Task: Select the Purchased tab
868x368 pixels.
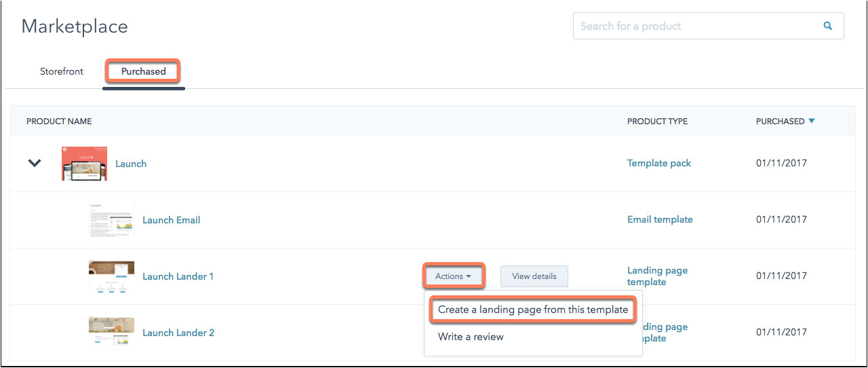Action: pos(143,71)
